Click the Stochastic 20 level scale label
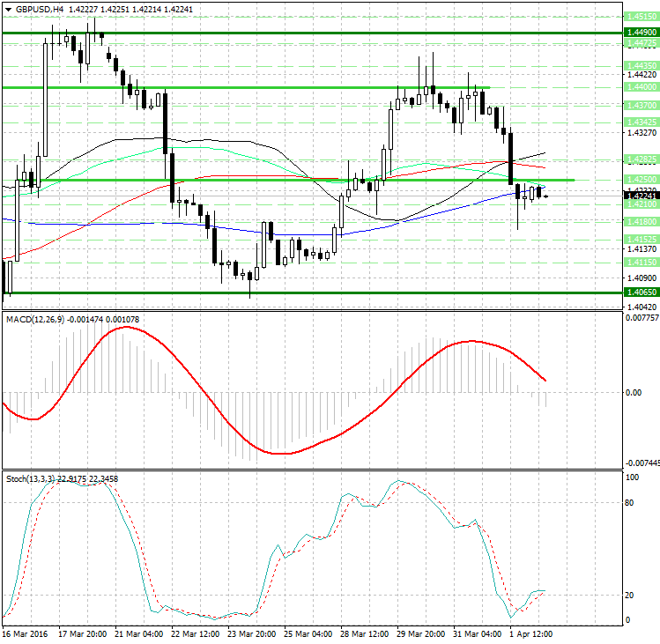Viewport: 660px width, 644px height. point(630,595)
